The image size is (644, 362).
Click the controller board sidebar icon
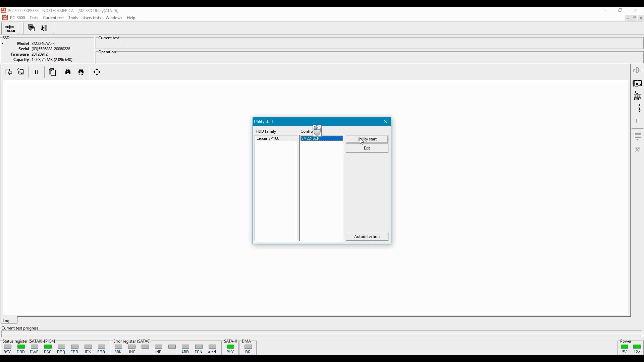pyautogui.click(x=637, y=83)
